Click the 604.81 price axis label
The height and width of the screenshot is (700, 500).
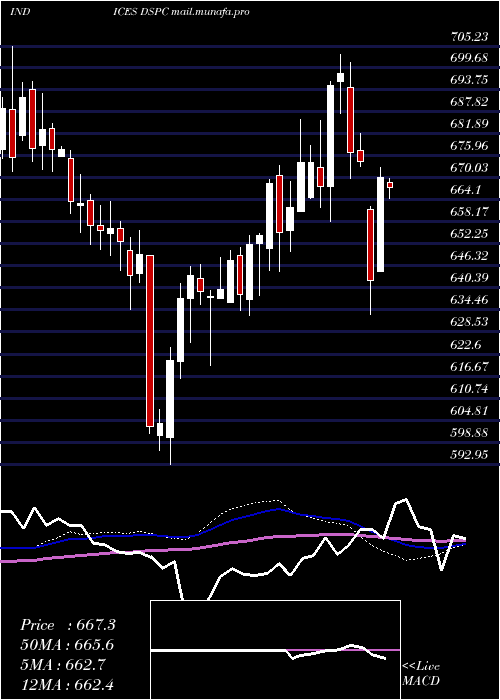pyautogui.click(x=469, y=411)
